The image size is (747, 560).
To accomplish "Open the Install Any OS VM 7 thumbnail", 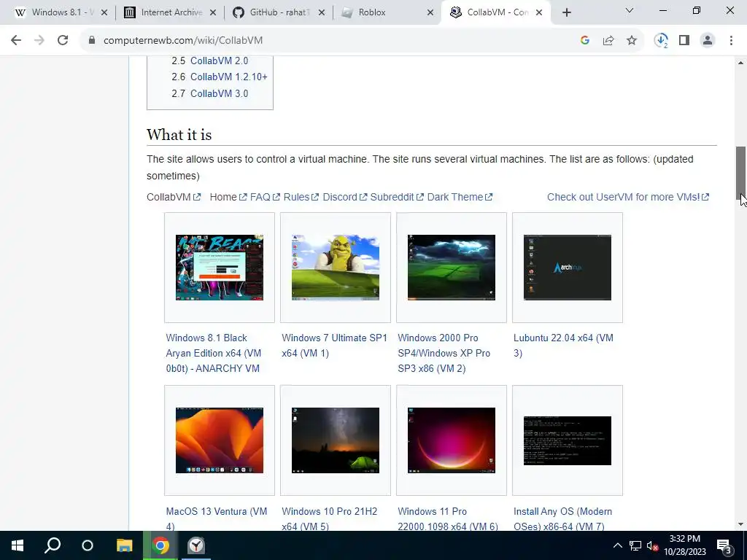I will click(567, 440).
